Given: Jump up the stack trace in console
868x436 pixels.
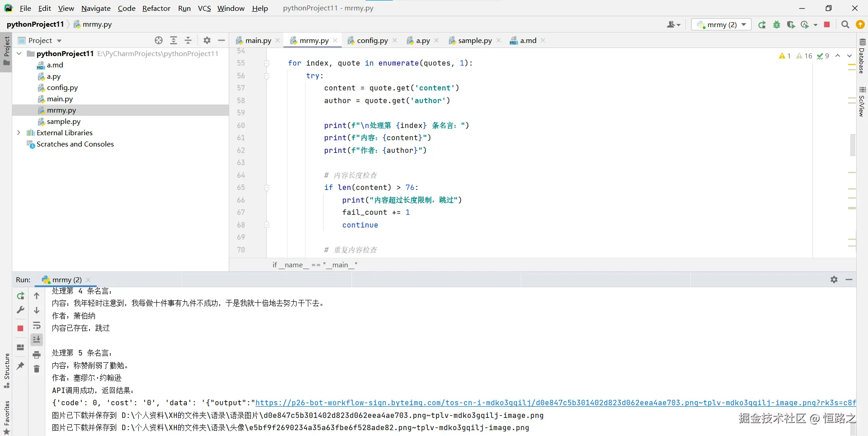Looking at the screenshot, I should pos(37,296).
